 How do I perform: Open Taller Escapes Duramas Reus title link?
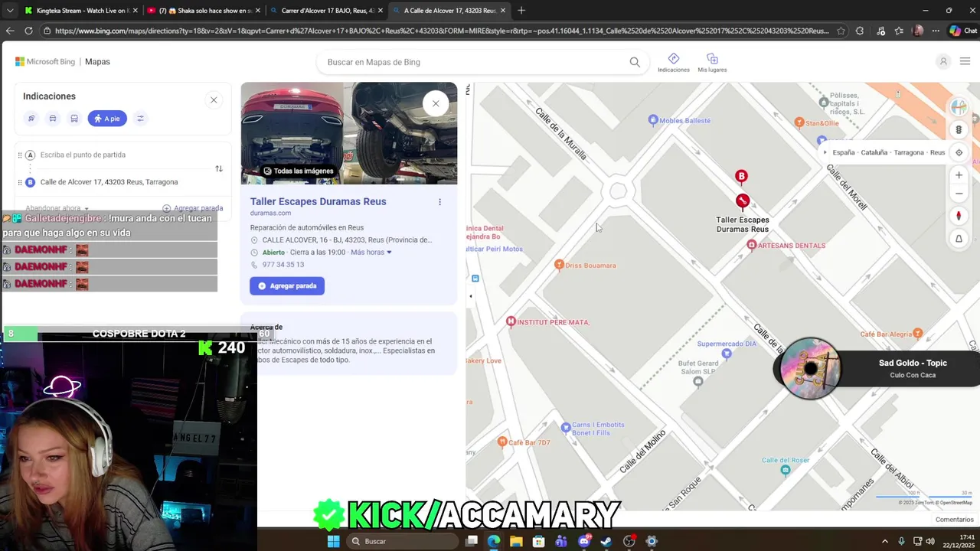click(x=318, y=201)
